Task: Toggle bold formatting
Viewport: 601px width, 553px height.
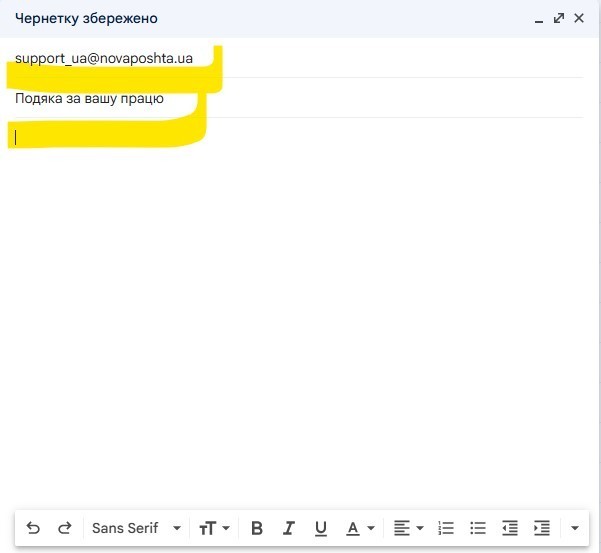Action: coord(257,528)
